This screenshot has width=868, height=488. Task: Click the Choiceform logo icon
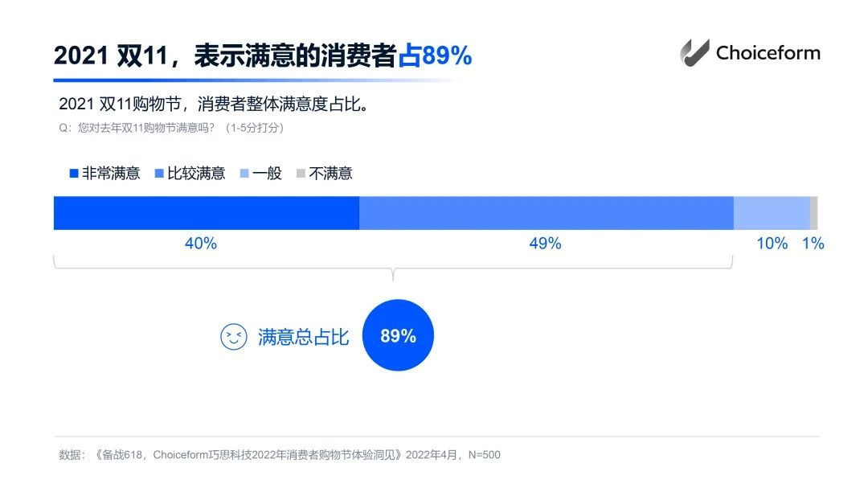[694, 53]
